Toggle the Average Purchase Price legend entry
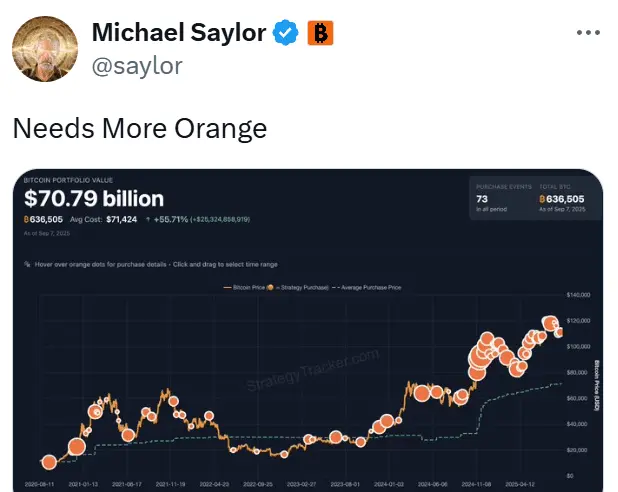 (367, 287)
